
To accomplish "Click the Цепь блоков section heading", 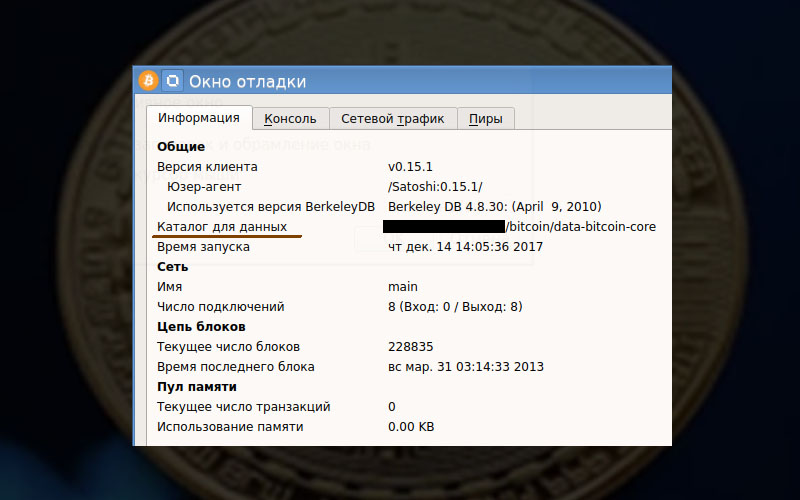I will (201, 327).
